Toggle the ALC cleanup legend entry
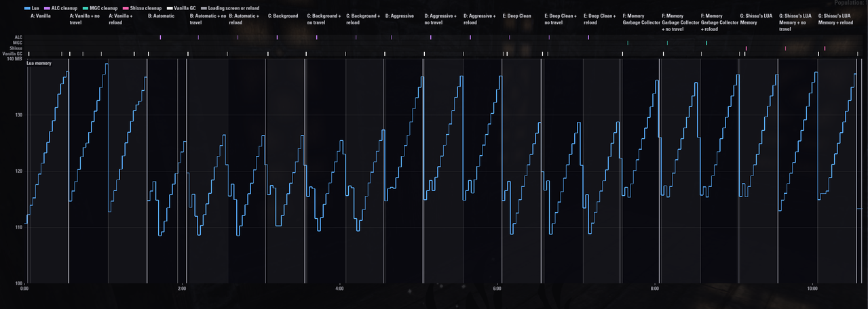The image size is (868, 309). point(60,8)
